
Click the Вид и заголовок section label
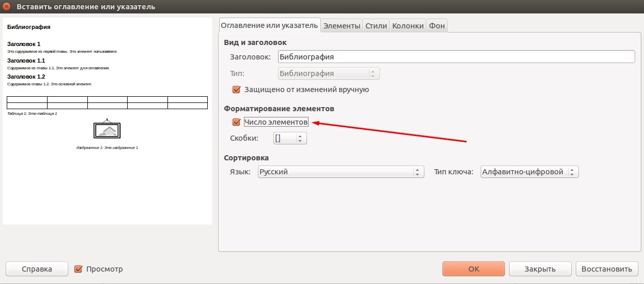(255, 42)
